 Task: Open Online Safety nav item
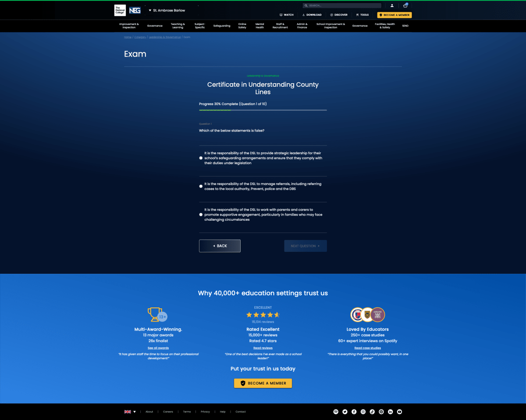(x=242, y=26)
